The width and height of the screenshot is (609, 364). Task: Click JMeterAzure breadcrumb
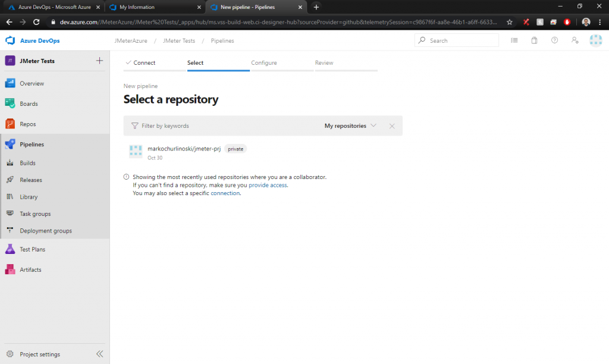click(131, 40)
